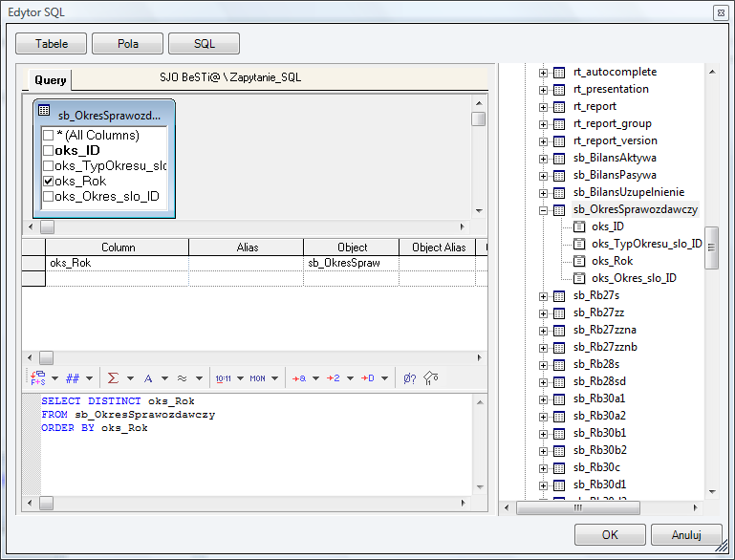Viewport: 735px width, 560px height.
Task: Click the diagram pane vertical scrollbar thumb
Action: [x=478, y=119]
